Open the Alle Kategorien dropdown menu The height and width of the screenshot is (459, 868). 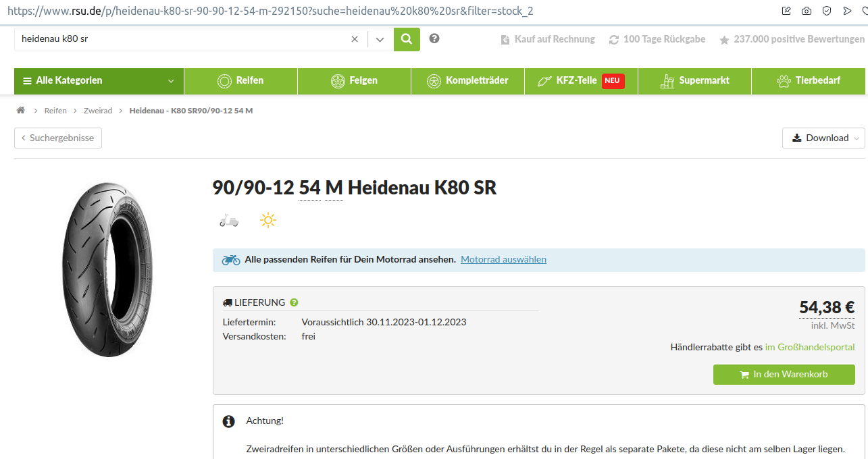click(99, 80)
